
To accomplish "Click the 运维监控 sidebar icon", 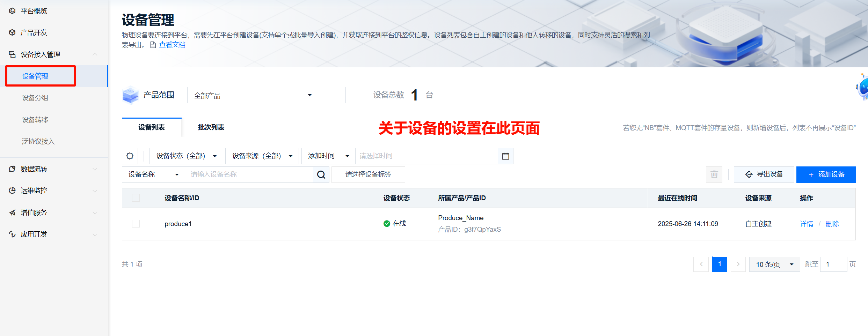I will 12,191.
